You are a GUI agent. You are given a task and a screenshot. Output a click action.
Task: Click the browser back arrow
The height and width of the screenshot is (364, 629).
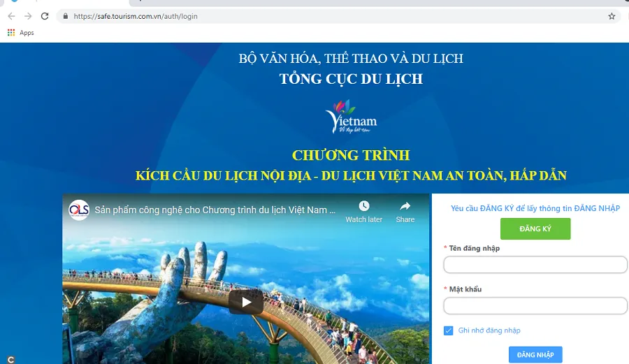[x=11, y=16]
